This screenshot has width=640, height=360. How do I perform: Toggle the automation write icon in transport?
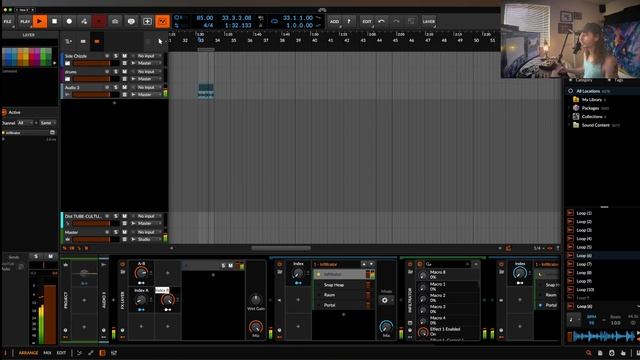click(x=84, y=21)
